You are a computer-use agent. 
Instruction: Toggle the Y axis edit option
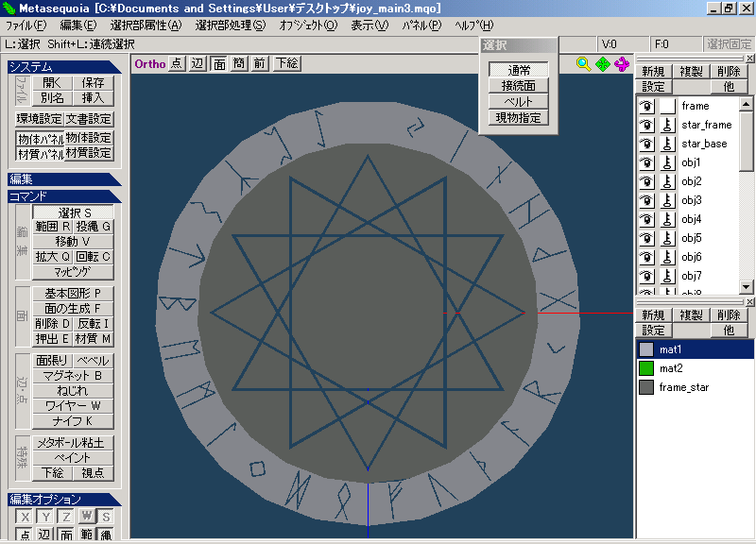click(x=45, y=517)
